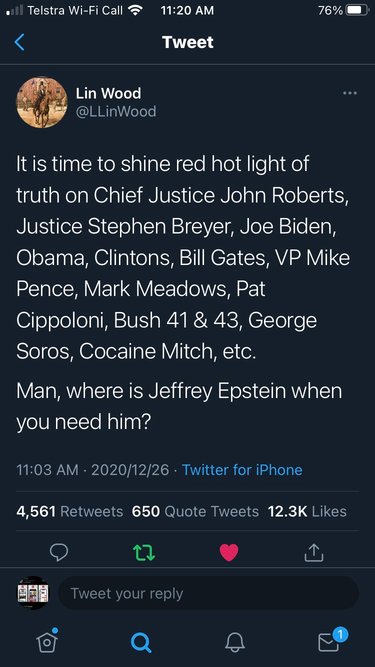The height and width of the screenshot is (667, 375).
Task: View the 650 Quote Tweets list
Action: 195,511
